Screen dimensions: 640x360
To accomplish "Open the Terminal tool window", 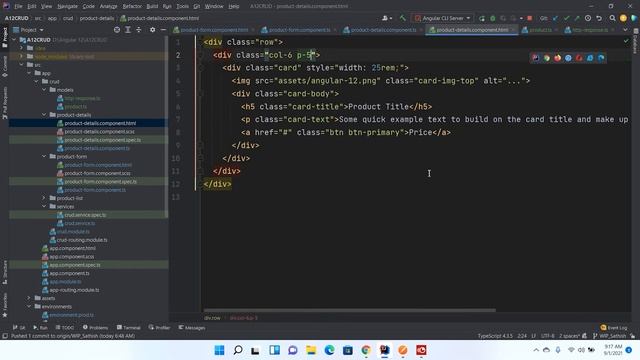I will [x=128, y=328].
